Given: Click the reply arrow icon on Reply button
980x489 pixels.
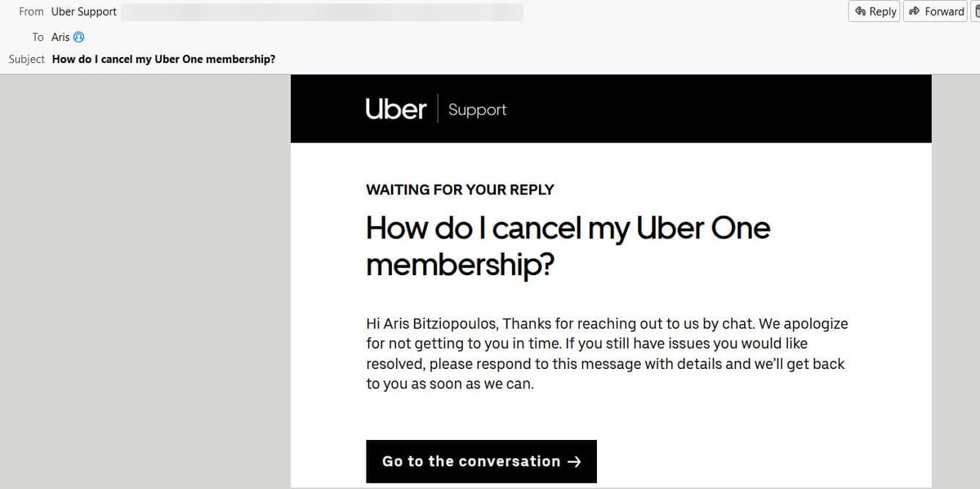Looking at the screenshot, I should [860, 11].
